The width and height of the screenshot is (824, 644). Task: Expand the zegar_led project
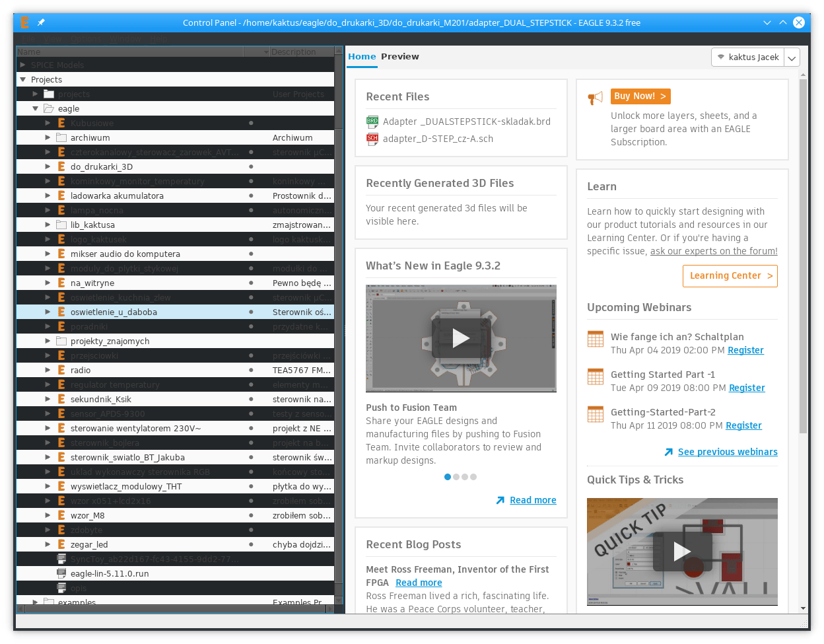pyautogui.click(x=48, y=545)
